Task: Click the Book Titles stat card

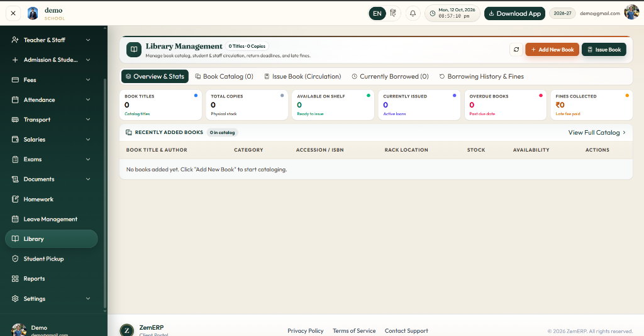Action: pos(160,105)
